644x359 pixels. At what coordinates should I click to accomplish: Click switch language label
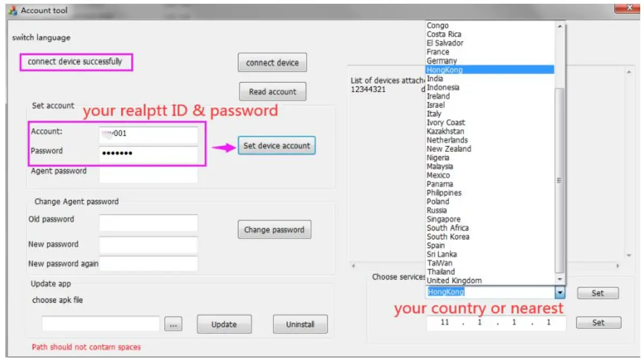pos(41,38)
